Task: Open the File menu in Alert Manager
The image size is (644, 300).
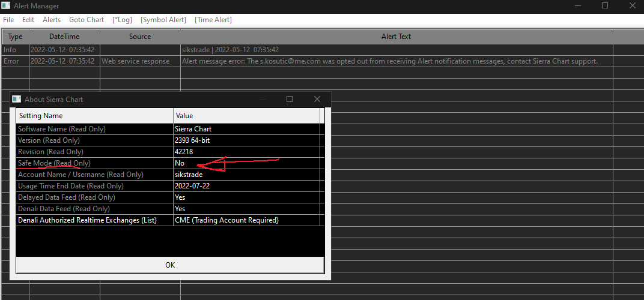Action: [8, 20]
